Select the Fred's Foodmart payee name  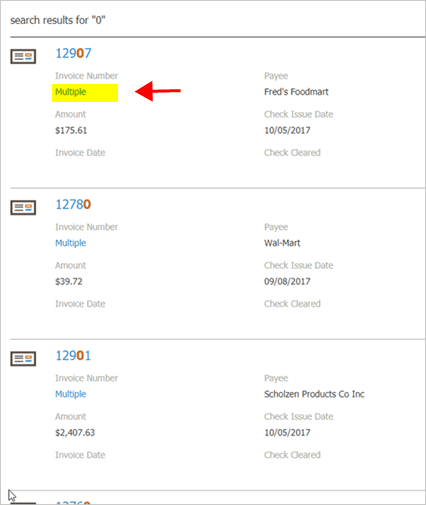coord(296,92)
